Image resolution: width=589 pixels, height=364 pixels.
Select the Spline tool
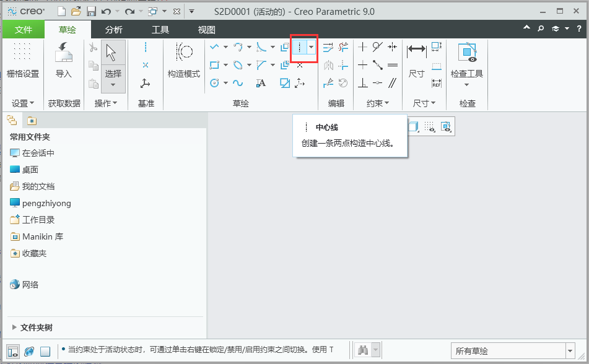tap(238, 83)
